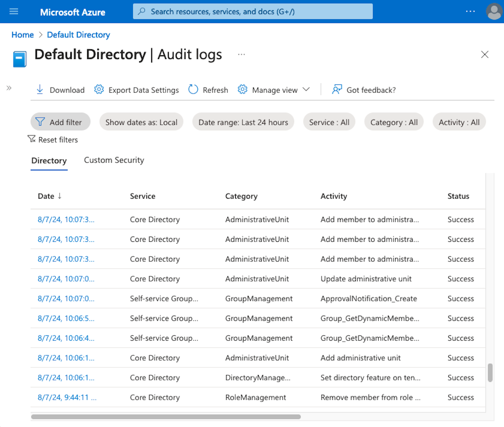
Task: Click the Download arrow icon
Action: point(40,90)
